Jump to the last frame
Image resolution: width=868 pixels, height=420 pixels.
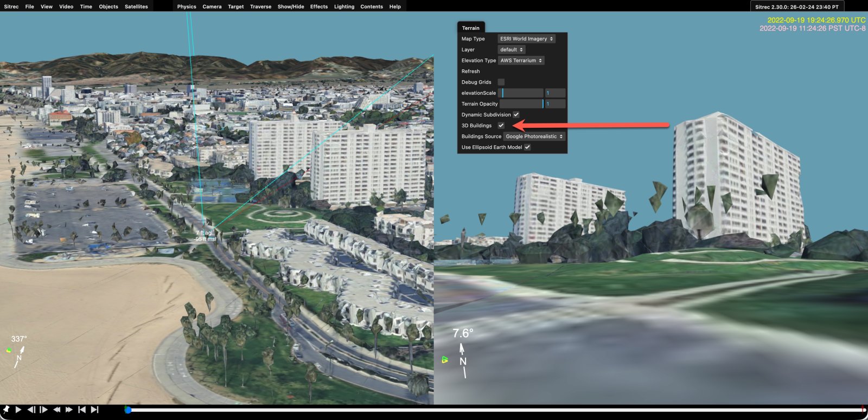pyautogui.click(x=95, y=410)
